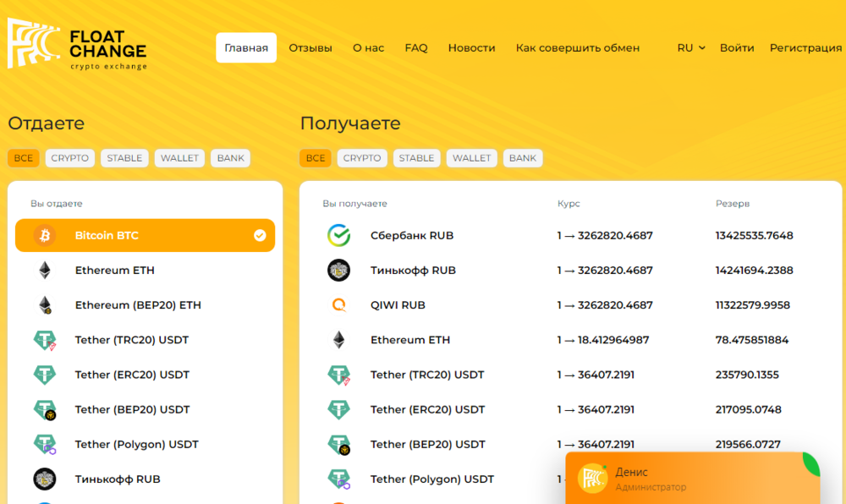Click the Ethereum ETH icon in Отдаете list
This screenshot has height=504, width=846.
tap(44, 270)
